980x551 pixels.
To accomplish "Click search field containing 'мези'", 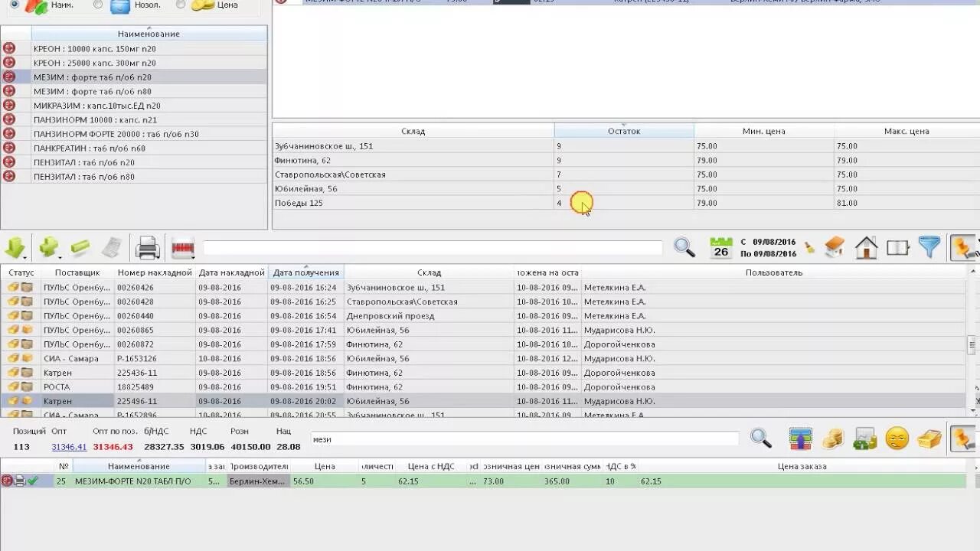I will pyautogui.click(x=524, y=439).
